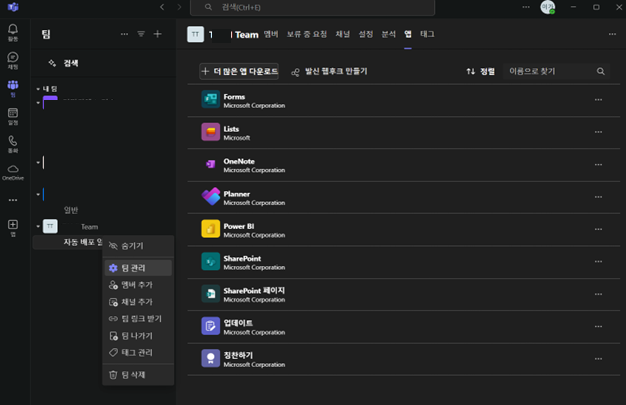626x405 pixels.
Task: Open the Calls phone icon
Action: [13, 144]
